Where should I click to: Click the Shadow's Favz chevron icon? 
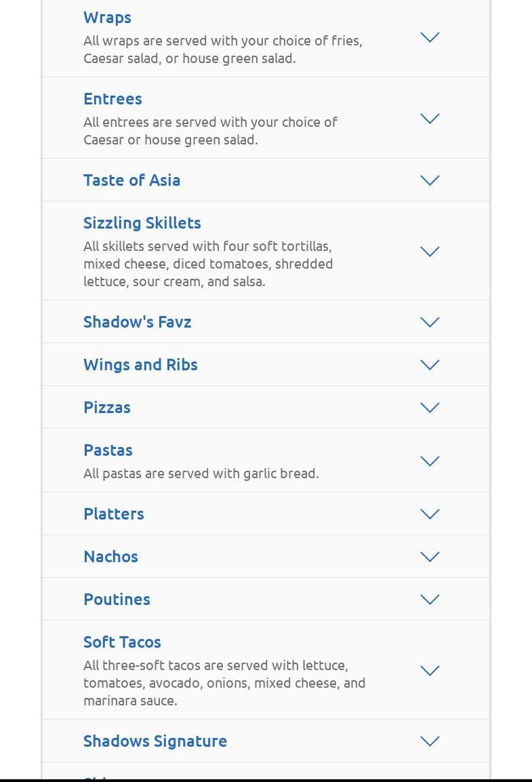(x=430, y=322)
